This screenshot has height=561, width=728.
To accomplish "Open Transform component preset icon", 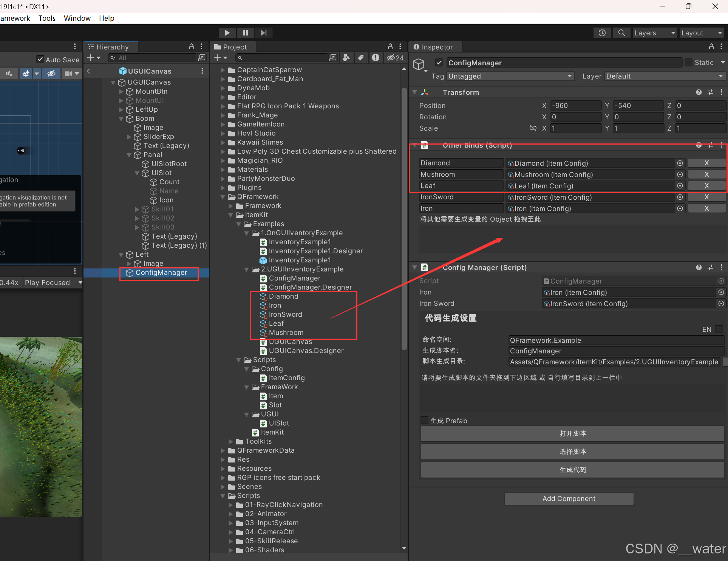I will pyautogui.click(x=710, y=92).
